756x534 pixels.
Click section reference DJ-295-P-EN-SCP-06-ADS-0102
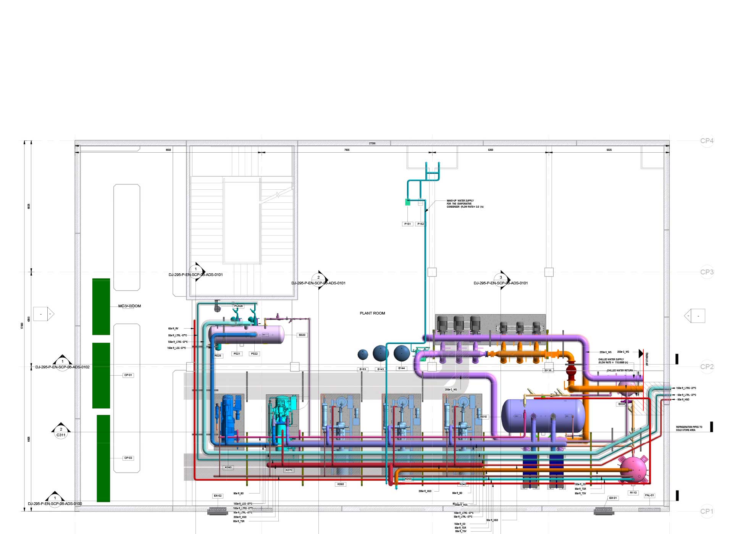tap(63, 367)
